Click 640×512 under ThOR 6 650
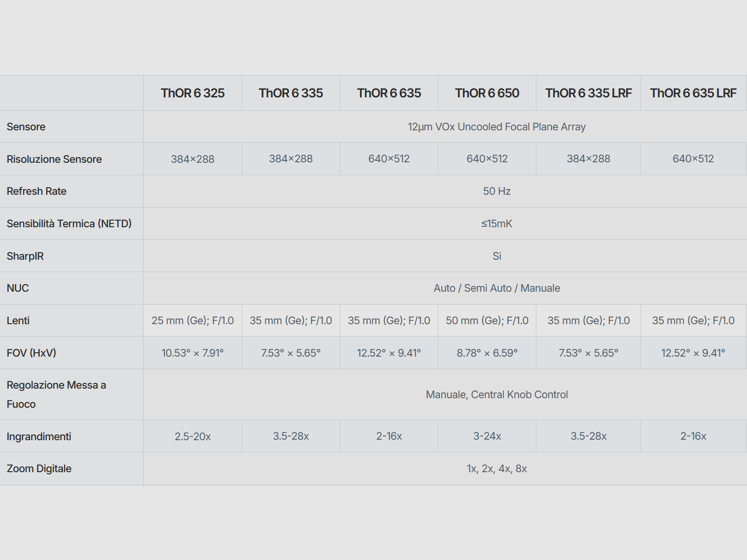Viewport: 747px width, 560px height. pos(487,159)
